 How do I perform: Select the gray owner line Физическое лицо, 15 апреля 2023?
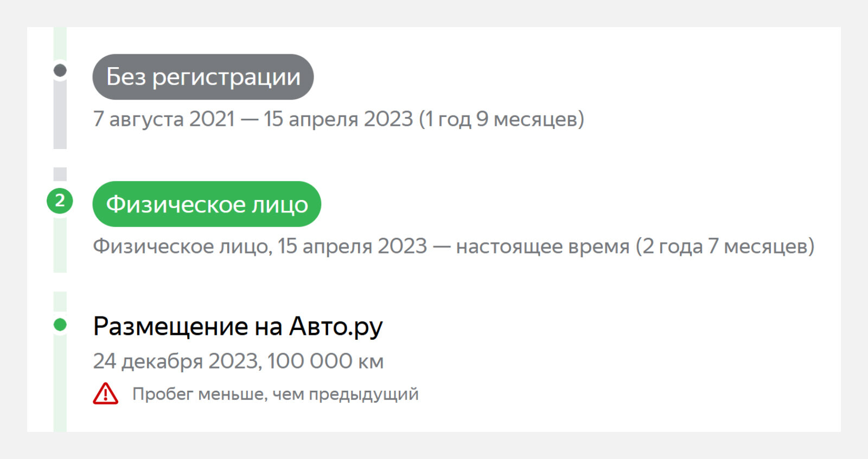pos(260,247)
